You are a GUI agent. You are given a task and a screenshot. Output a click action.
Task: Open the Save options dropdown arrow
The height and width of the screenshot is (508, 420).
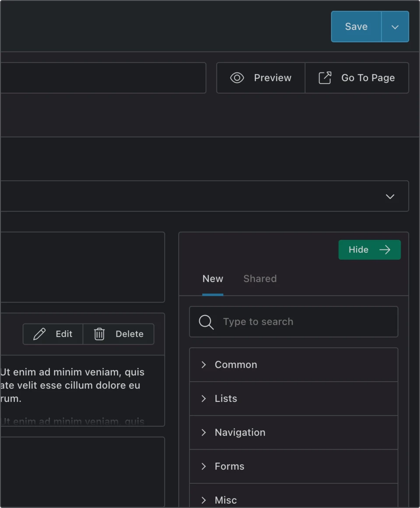pyautogui.click(x=395, y=27)
